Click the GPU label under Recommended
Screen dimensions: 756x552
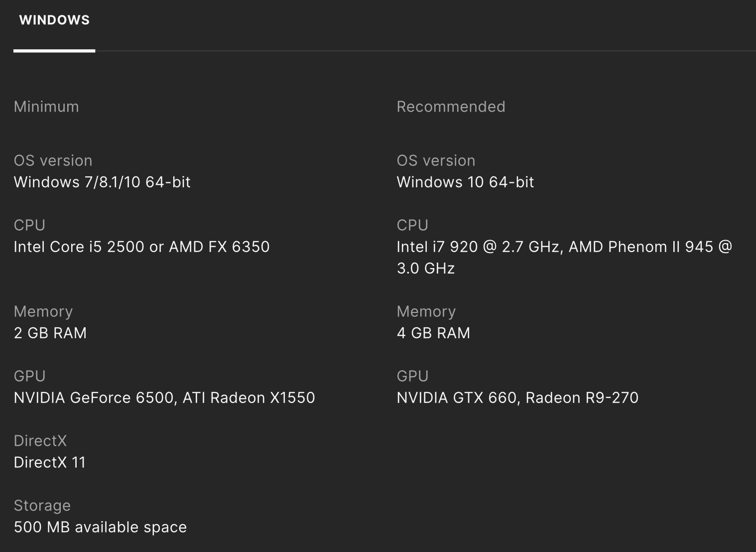(412, 376)
